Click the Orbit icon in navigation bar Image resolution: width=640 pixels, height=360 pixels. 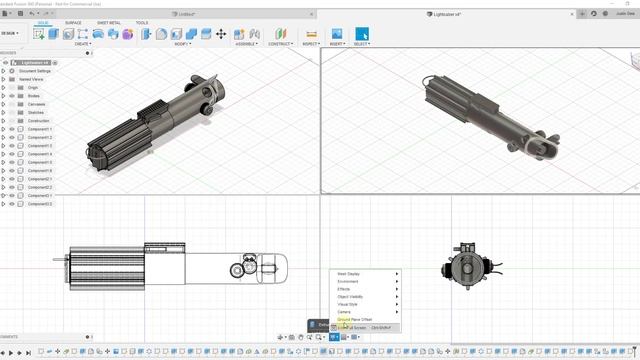tap(280, 337)
